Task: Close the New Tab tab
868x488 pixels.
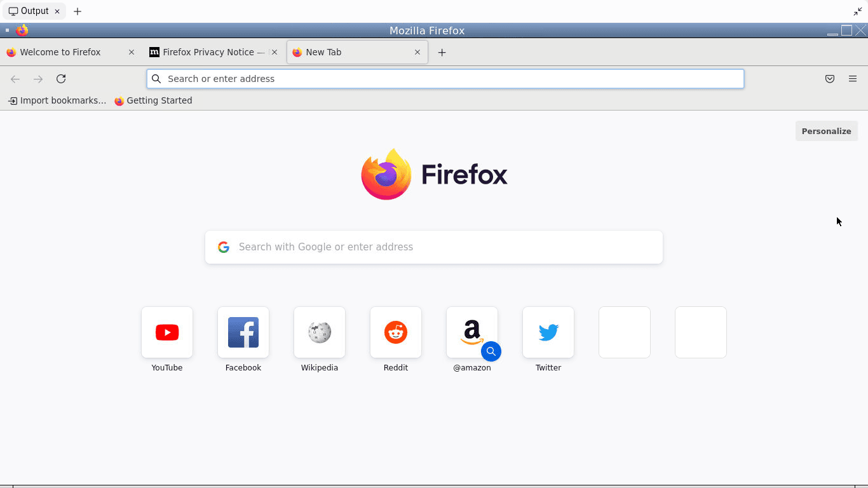Action: pyautogui.click(x=417, y=52)
